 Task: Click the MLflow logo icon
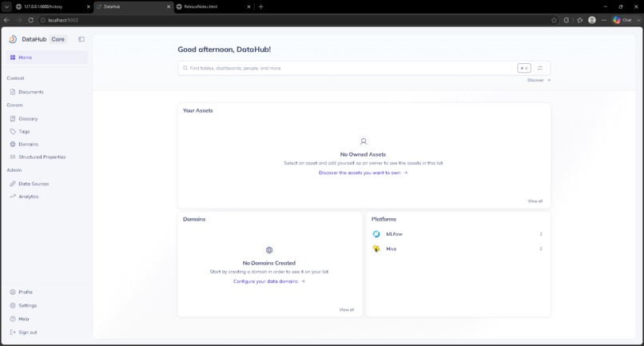(376, 234)
